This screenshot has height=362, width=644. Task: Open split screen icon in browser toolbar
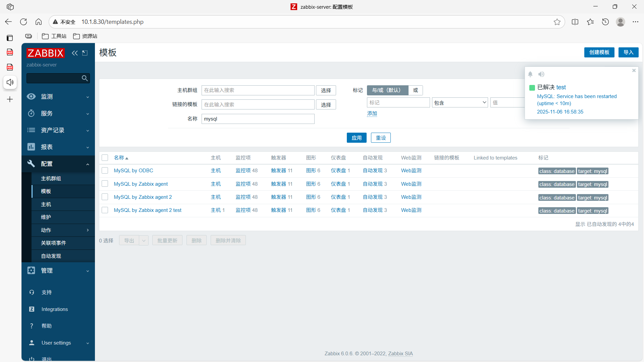(575, 22)
